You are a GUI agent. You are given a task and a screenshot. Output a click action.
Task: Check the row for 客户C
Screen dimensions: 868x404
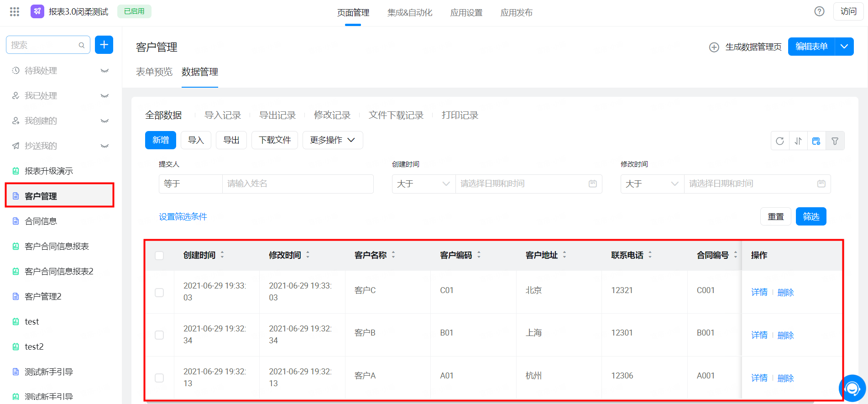(159, 292)
